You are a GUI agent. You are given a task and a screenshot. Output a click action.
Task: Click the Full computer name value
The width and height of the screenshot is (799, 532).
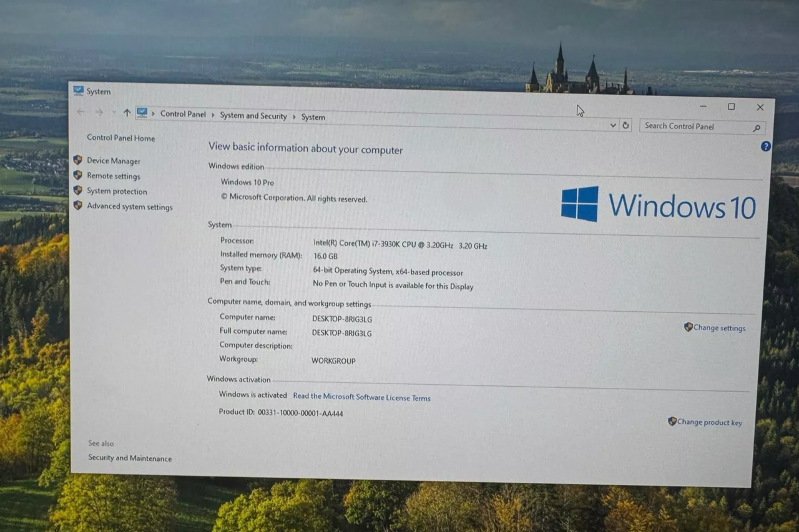[342, 333]
